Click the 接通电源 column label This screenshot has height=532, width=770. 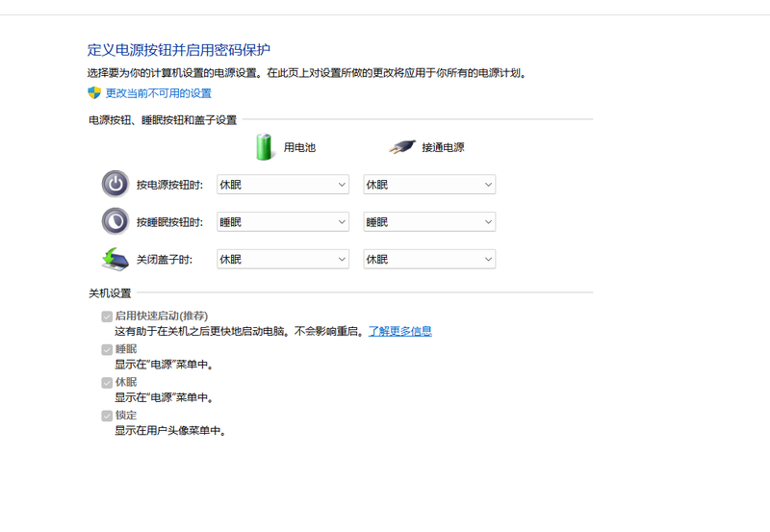click(x=443, y=148)
